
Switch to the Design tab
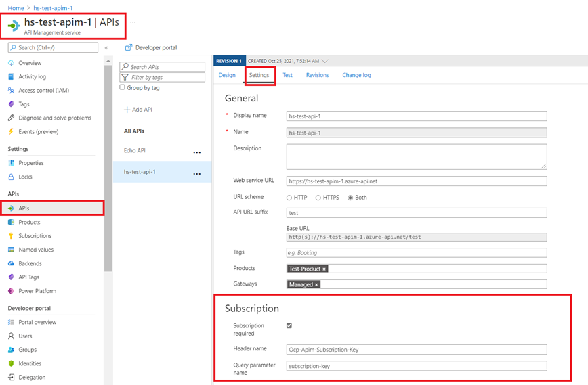227,75
